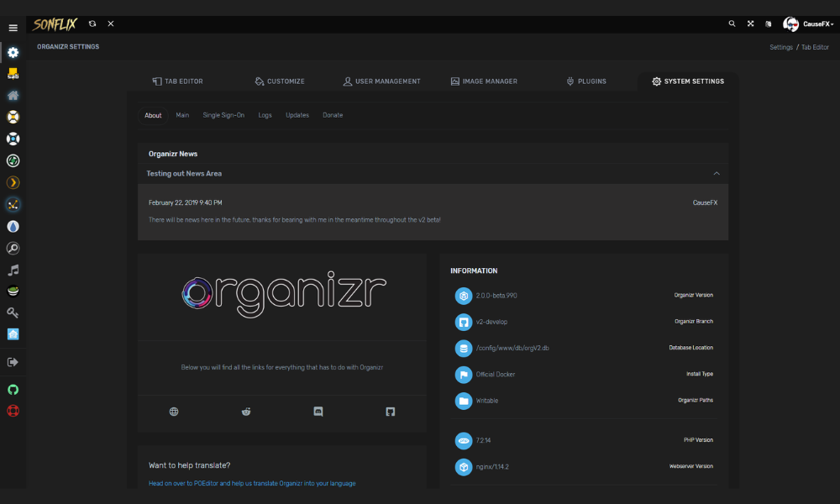Open the key tab icon in the sidebar
Viewport: 840px width, 504px height.
13,312
